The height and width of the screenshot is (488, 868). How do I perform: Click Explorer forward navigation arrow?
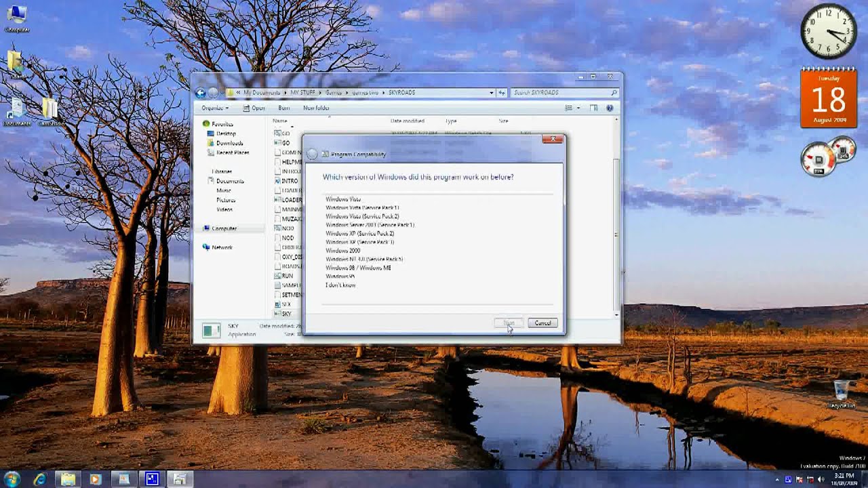(x=213, y=93)
